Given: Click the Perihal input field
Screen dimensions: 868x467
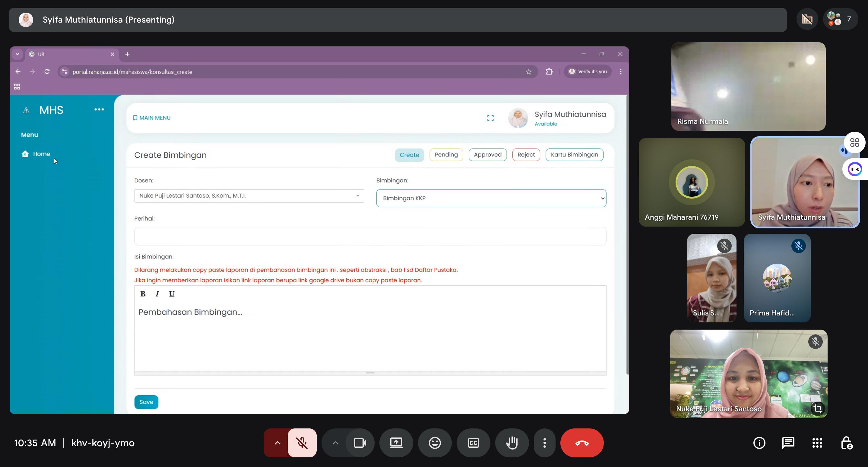Looking at the screenshot, I should (x=370, y=236).
